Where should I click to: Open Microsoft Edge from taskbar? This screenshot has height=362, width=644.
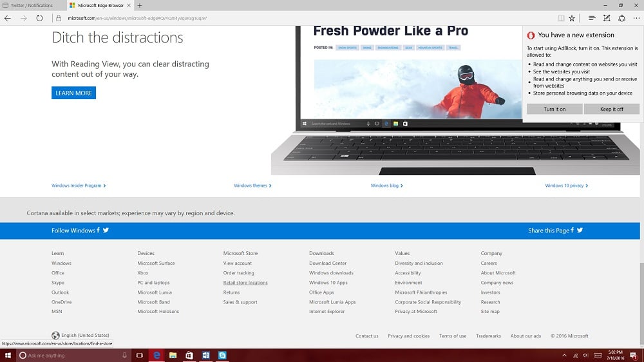(x=156, y=356)
